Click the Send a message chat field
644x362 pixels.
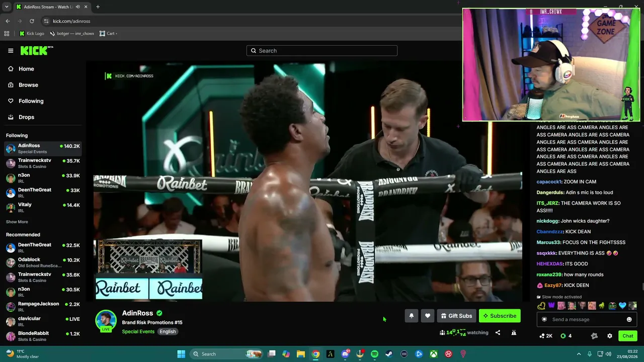[587, 319]
